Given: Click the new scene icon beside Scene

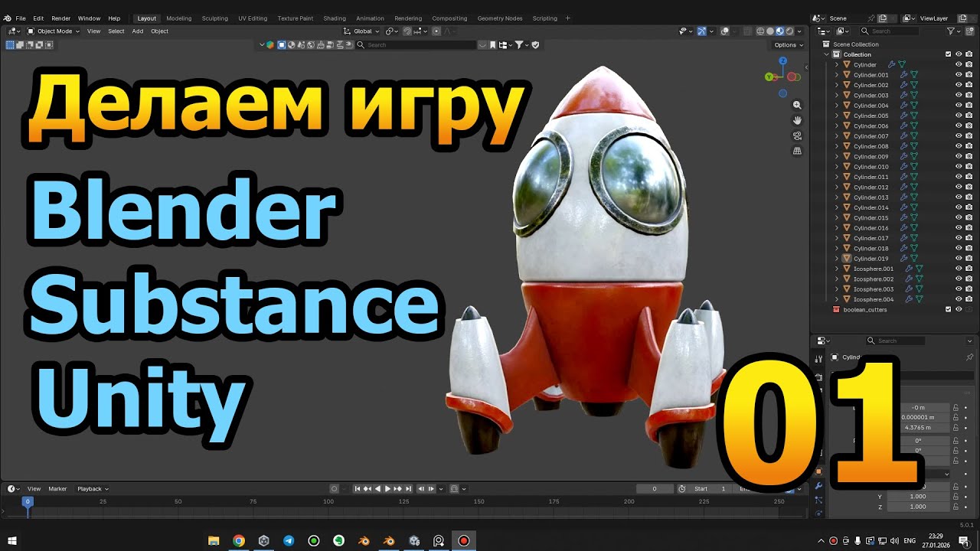Looking at the screenshot, I should tap(883, 18).
